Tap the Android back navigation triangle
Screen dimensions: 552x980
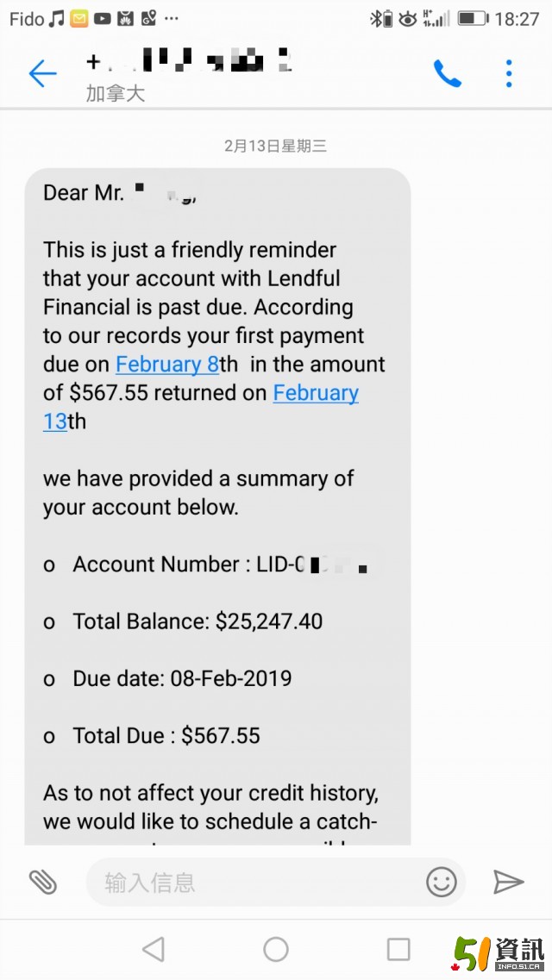(154, 949)
